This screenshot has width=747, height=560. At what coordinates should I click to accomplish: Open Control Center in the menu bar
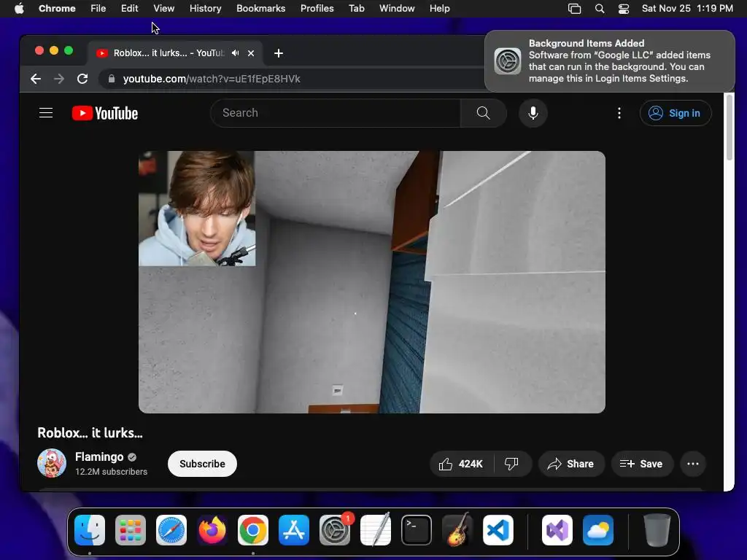(x=624, y=9)
